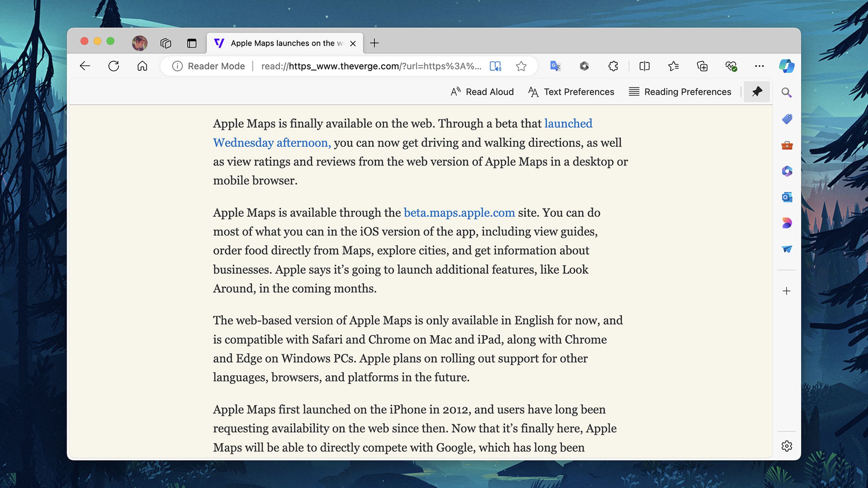This screenshot has height=488, width=868.
Task: Open the Translate page icon
Action: coord(555,66)
